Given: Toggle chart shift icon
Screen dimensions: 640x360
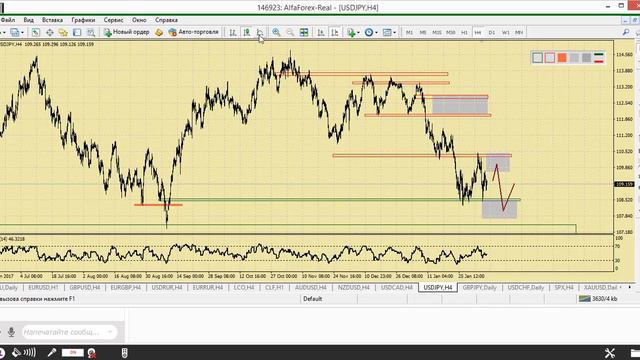Looking at the screenshot, I should (x=335, y=32).
